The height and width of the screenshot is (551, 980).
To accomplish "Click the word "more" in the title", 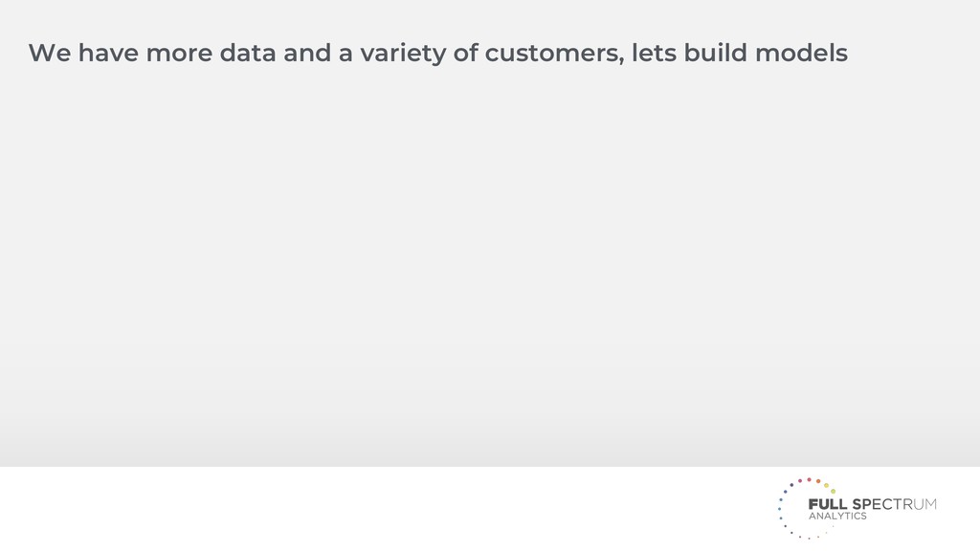I will [178, 54].
